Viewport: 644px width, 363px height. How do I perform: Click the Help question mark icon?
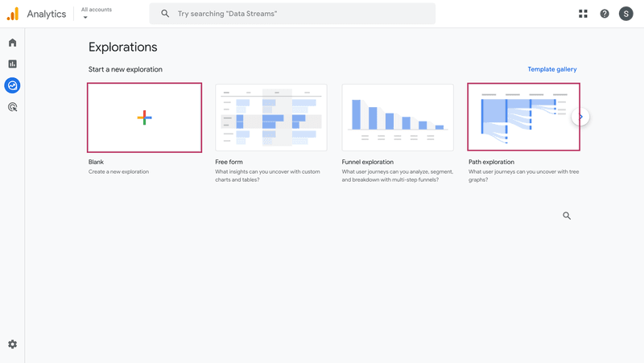(605, 14)
